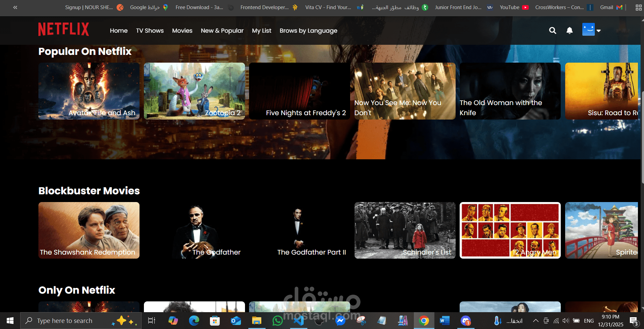Open File Explorer from taskbar

257,321
